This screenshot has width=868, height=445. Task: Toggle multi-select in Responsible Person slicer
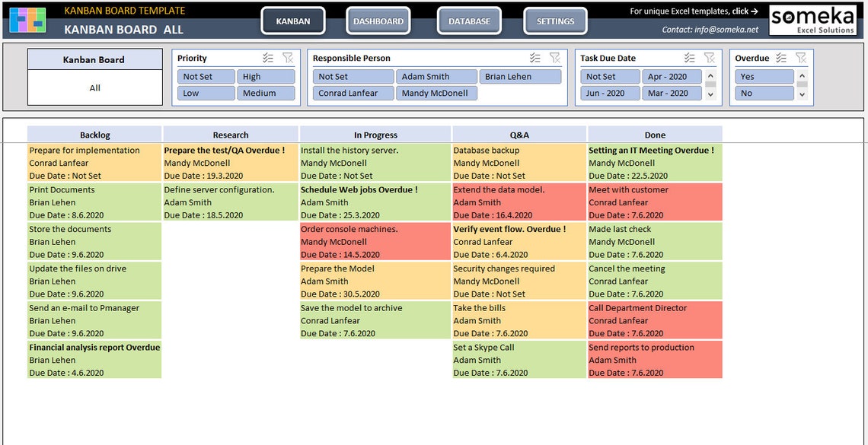pyautogui.click(x=535, y=58)
